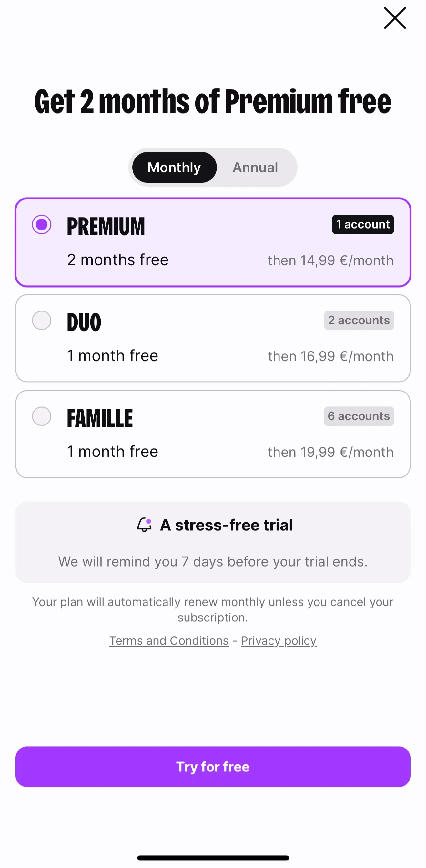This screenshot has width=426, height=868.
Task: Tap the PREMIUM plan title
Action: pos(106,226)
